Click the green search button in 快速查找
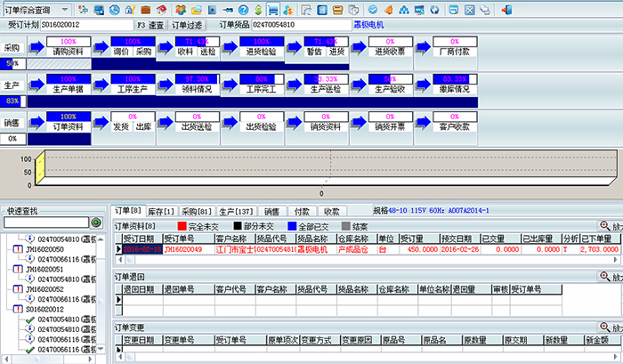 point(96,222)
